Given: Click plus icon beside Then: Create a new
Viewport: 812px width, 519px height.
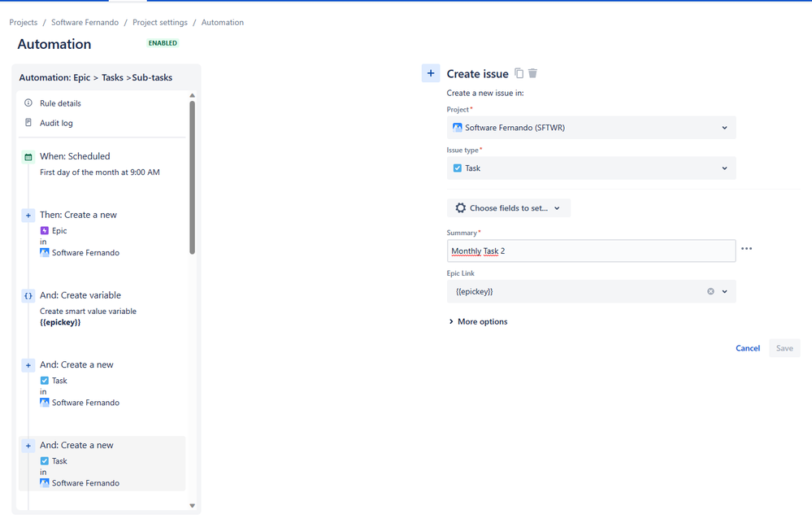Looking at the screenshot, I should 28,216.
